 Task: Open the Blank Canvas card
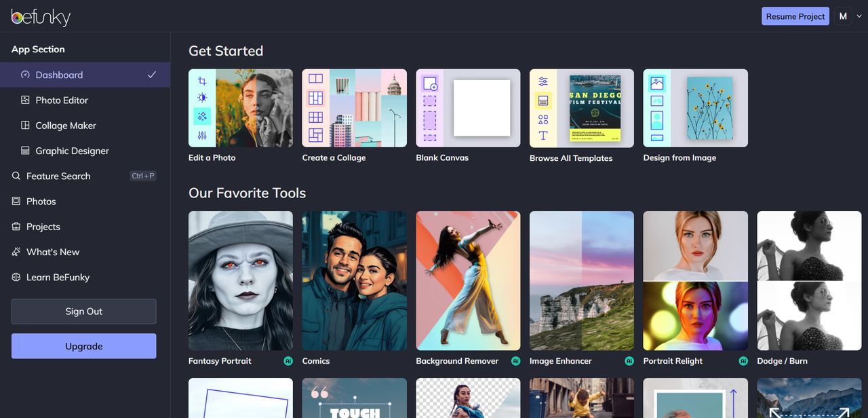[469, 108]
